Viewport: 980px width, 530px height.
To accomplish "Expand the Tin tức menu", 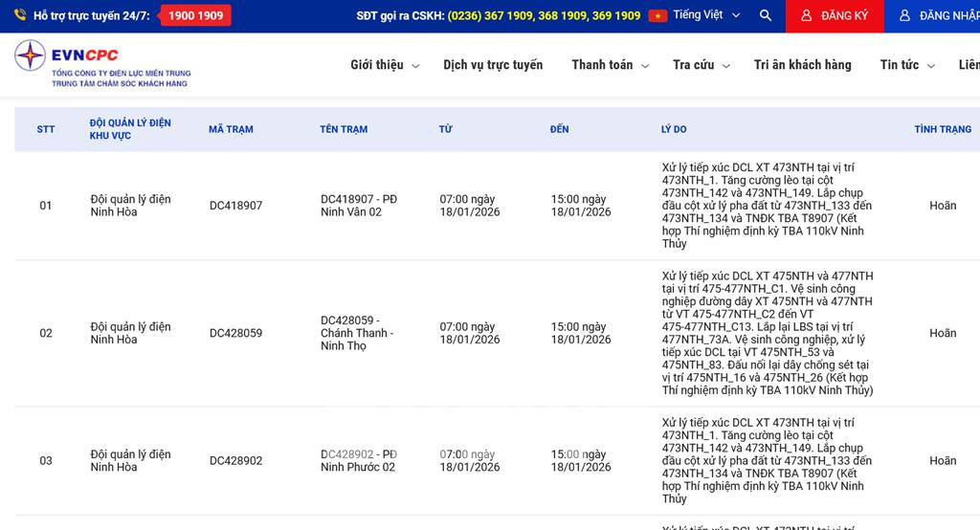I will tap(907, 65).
